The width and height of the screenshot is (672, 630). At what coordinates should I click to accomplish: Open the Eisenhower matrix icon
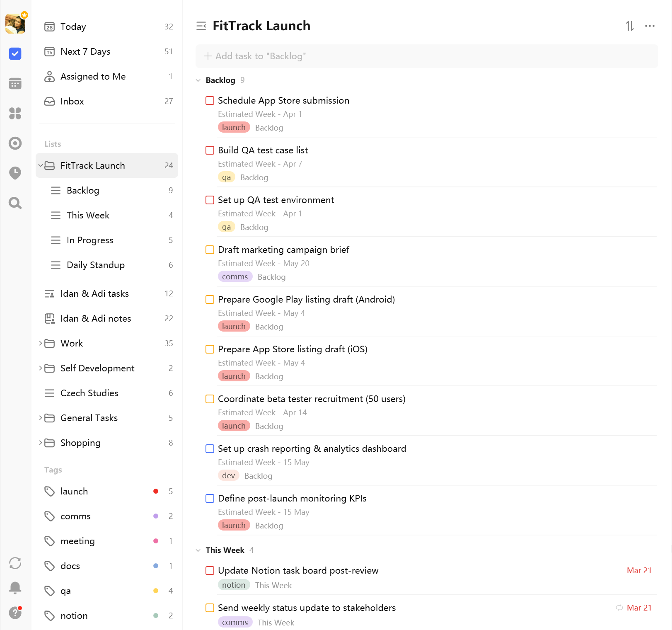click(x=15, y=114)
